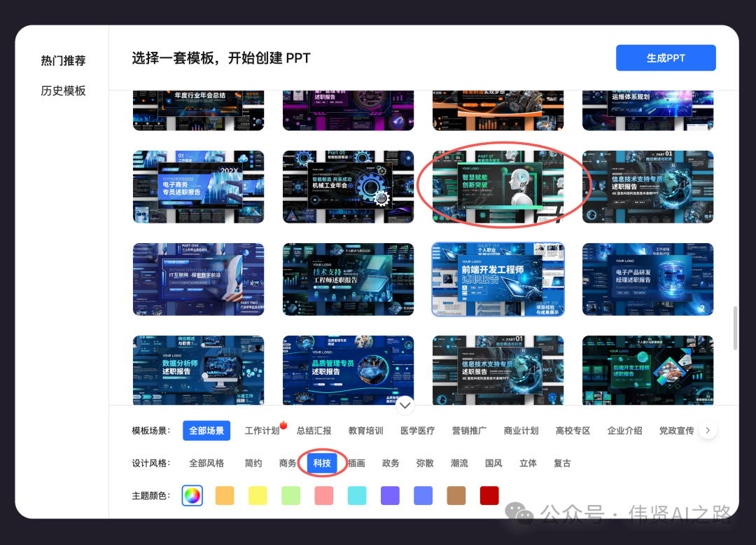Apply the 复古 design style
Screen dimensions: 756x545
point(562,463)
